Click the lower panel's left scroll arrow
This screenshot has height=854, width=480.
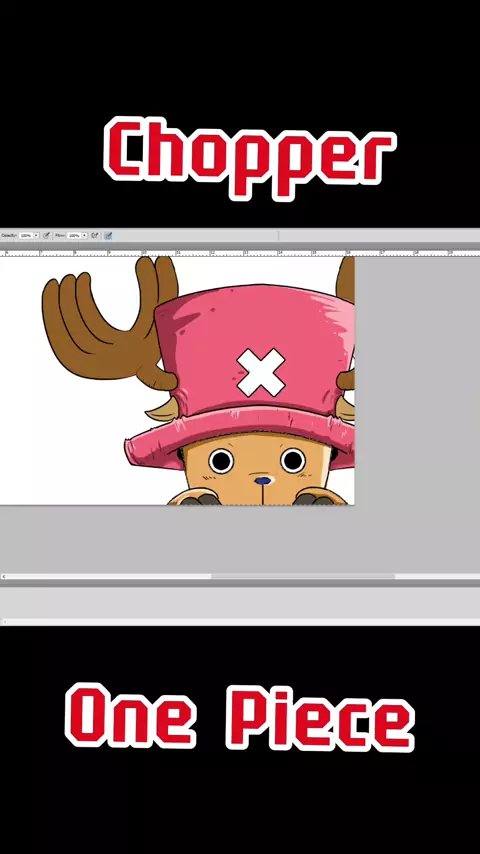coord(3,621)
